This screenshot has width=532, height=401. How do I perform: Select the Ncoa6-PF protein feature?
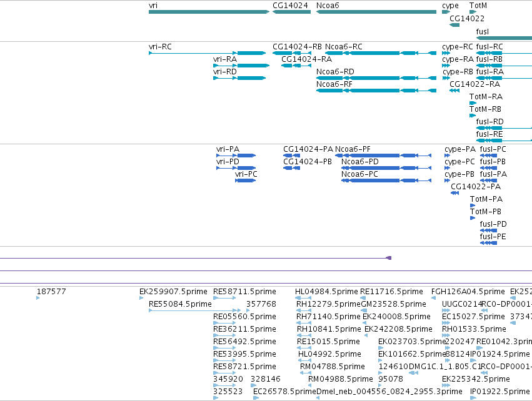(x=383, y=156)
